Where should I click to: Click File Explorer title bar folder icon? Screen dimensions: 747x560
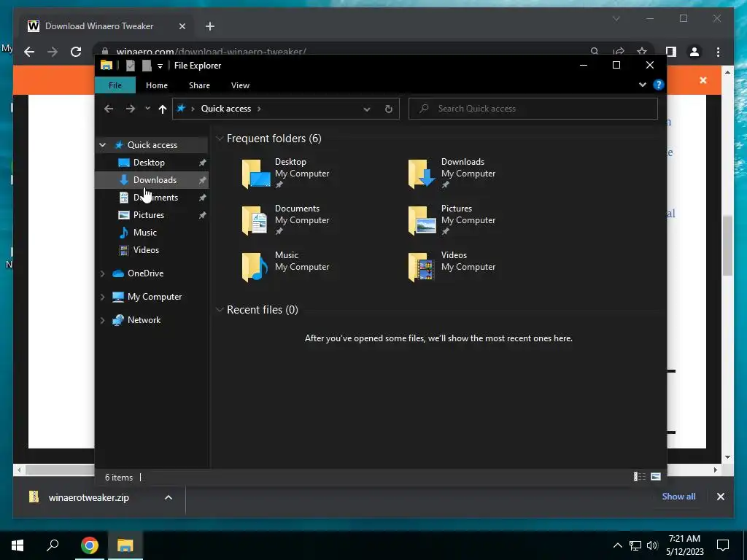(107, 66)
